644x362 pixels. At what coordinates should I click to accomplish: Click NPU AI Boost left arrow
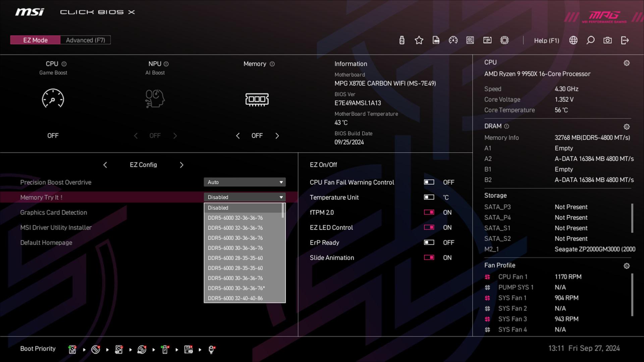coord(136,136)
